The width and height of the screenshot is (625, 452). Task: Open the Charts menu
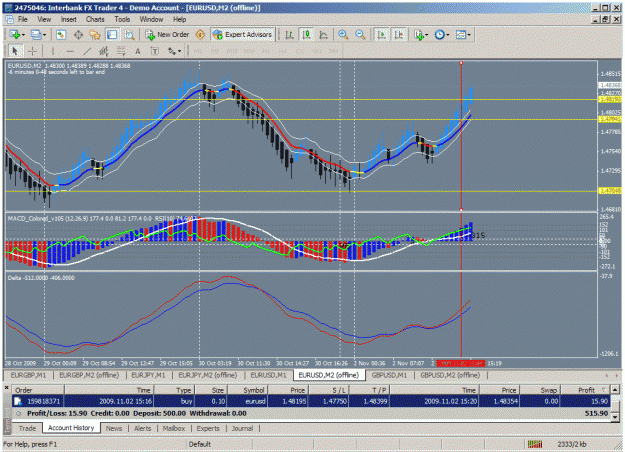click(95, 19)
